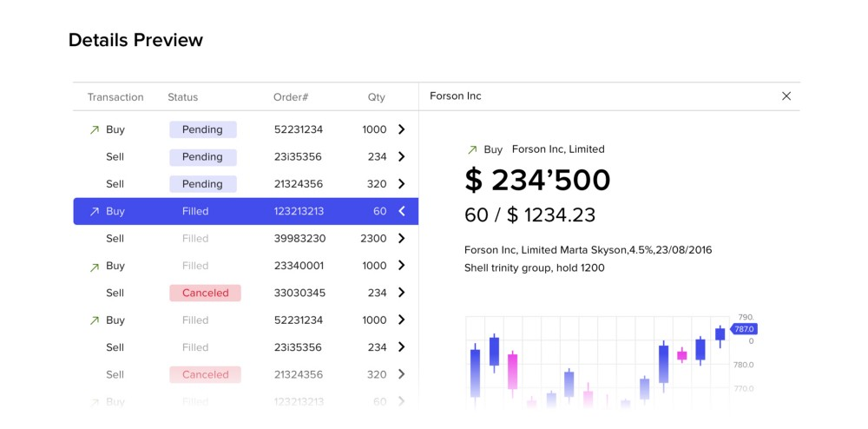868x429 pixels.
Task: Click Buy label on order 23340001 row
Action: pyautogui.click(x=115, y=266)
